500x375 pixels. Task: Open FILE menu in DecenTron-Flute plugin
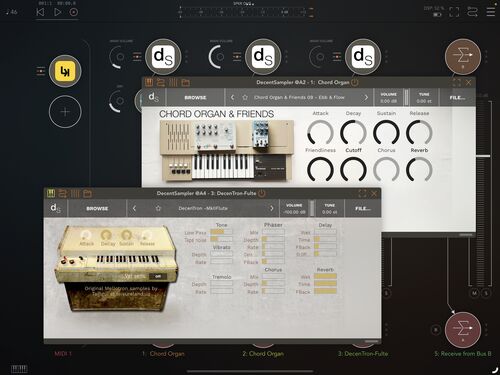click(363, 209)
